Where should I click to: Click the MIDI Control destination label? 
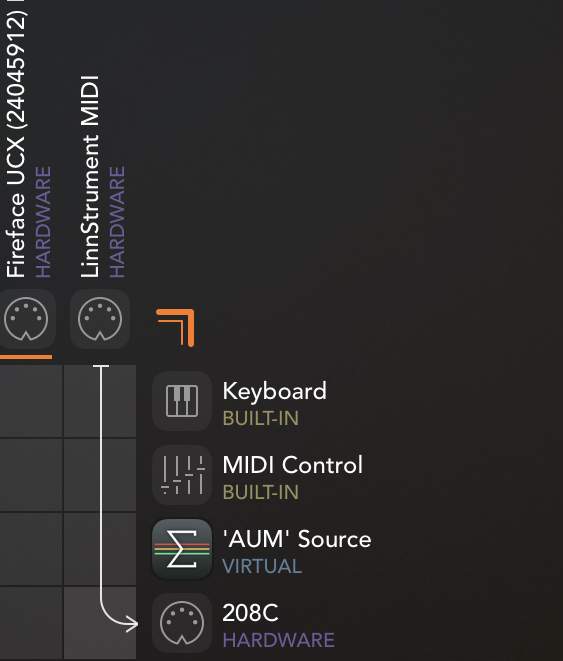click(292, 465)
